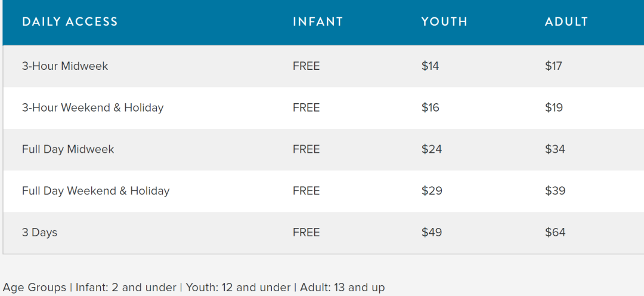Click the $16 youth weekend price
Screen dimensions: 644x296
click(430, 108)
